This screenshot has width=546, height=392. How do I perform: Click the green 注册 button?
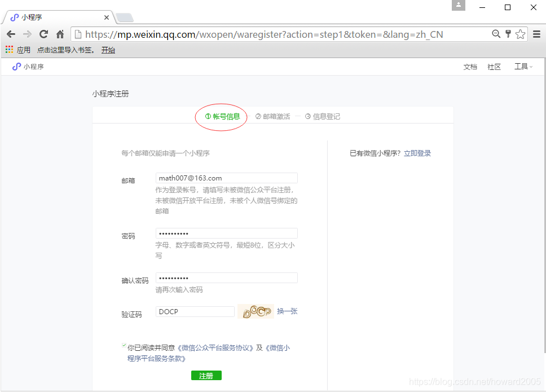pos(206,375)
